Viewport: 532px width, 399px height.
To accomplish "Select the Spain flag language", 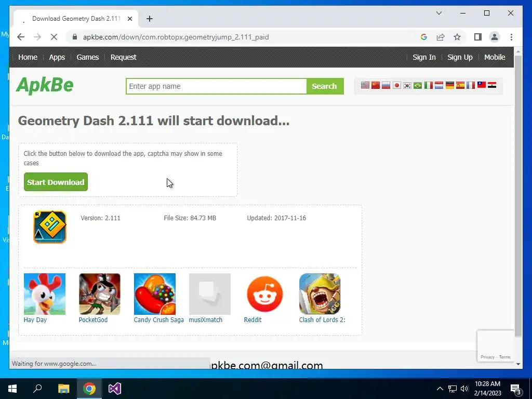I will 460,85.
